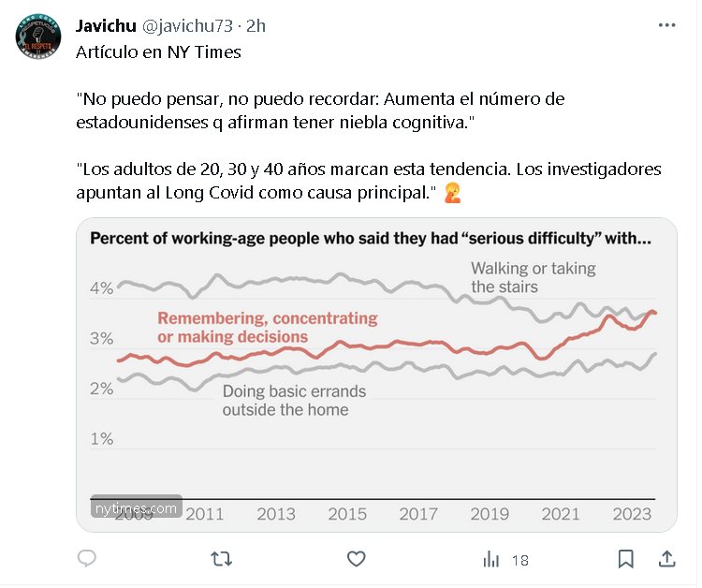Click the reply speech bubble icon
This screenshot has width=702, height=588.
[x=87, y=559]
